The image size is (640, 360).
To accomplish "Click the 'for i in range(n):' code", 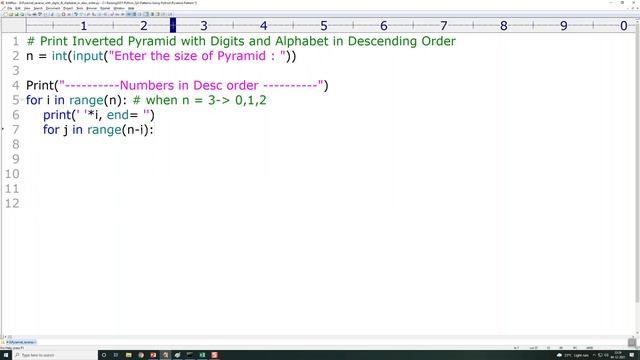I will 77,100.
